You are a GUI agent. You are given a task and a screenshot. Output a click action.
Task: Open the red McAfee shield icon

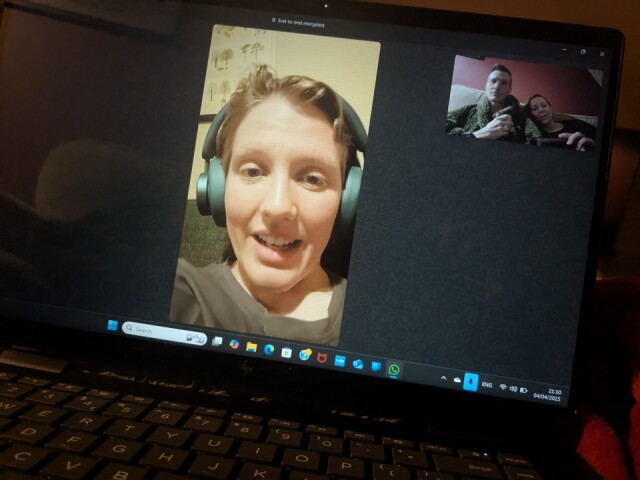[x=322, y=358]
